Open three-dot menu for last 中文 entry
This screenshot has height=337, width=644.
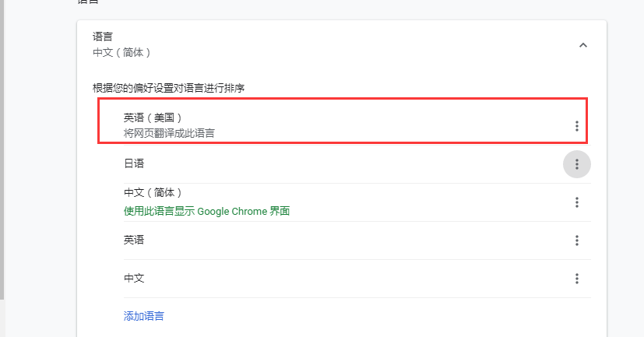click(x=576, y=279)
